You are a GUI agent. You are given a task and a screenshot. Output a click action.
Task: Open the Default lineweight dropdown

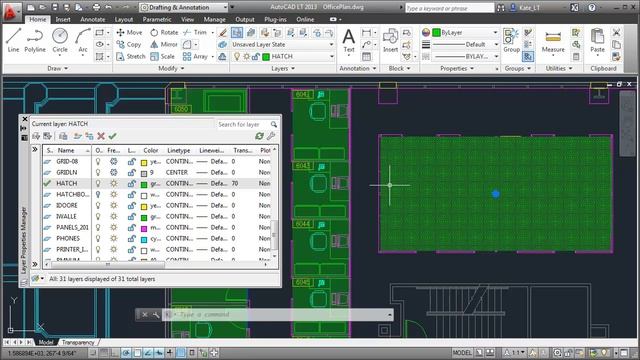click(x=465, y=44)
